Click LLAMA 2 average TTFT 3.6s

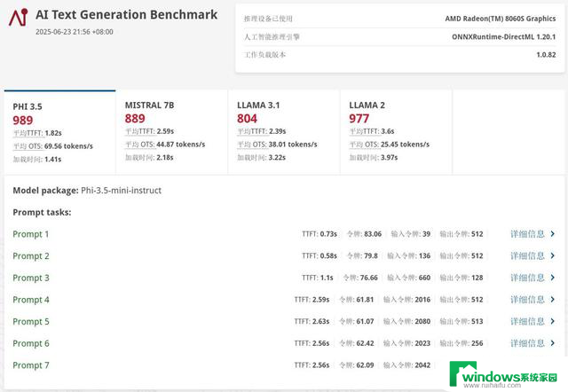[x=372, y=131]
